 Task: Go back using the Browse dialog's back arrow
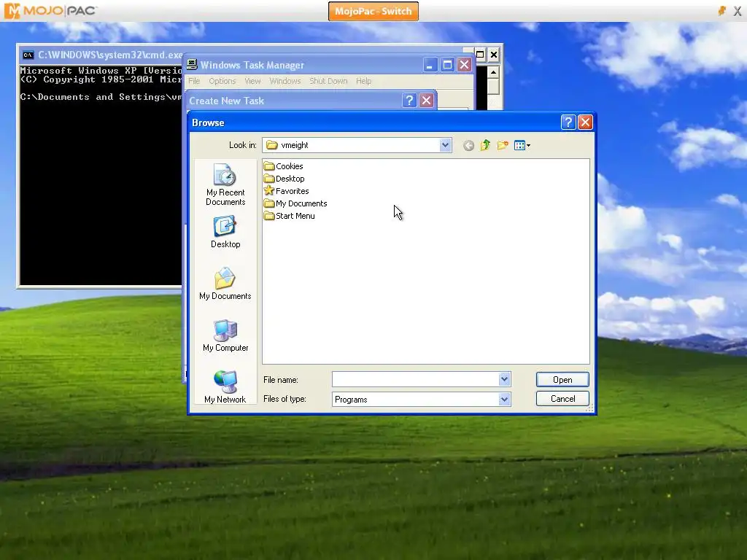[468, 145]
